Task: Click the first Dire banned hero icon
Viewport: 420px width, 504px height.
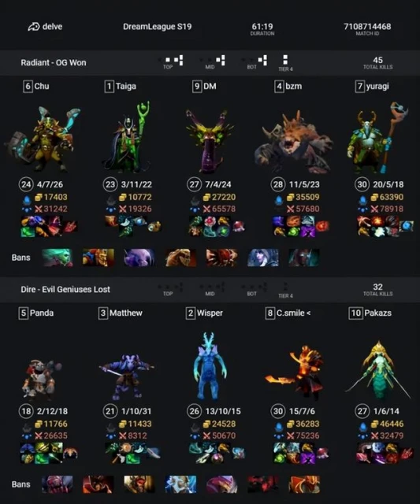Action: point(58,484)
